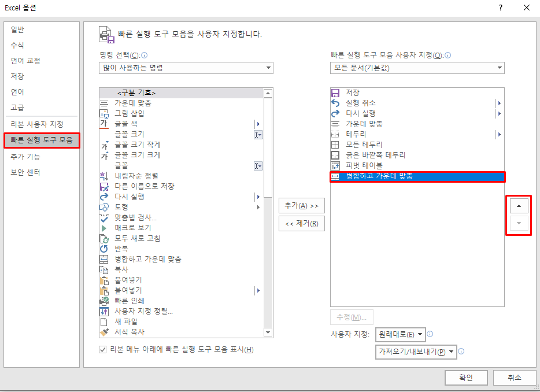Click command list scrollbar down arrow
This screenshot has height=392, width=540.
click(268, 332)
